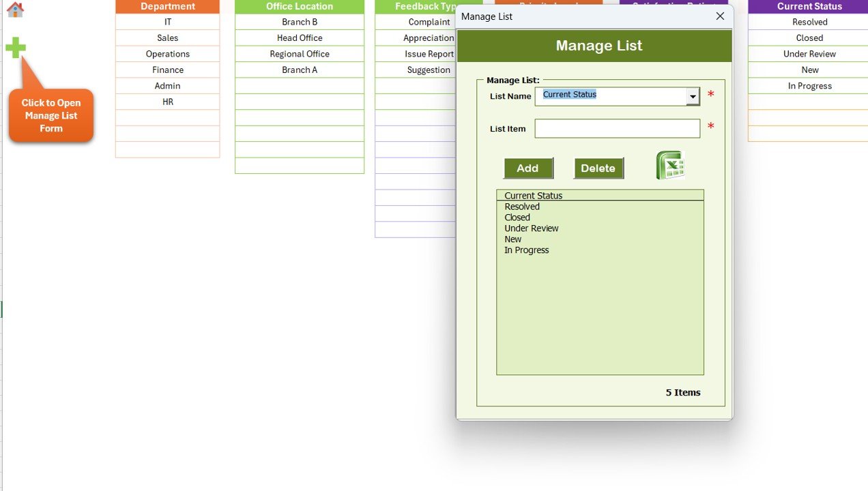Click the Delete button
The height and width of the screenshot is (491, 868).
pyautogui.click(x=598, y=168)
